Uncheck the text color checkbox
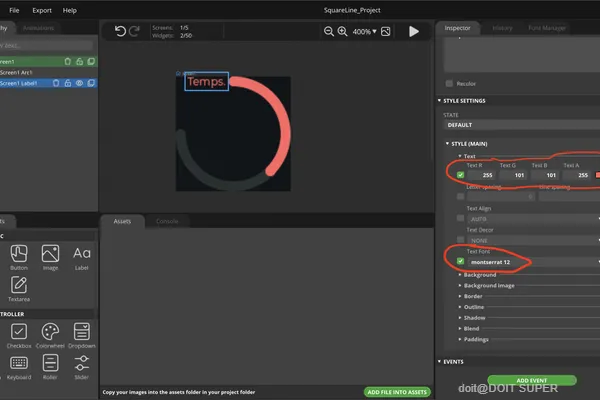Screen dimensions: 600x400 pos(460,175)
